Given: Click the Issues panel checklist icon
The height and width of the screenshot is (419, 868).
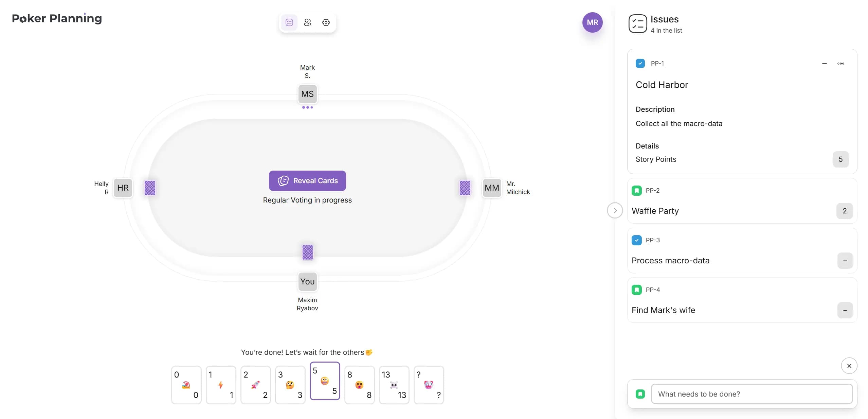Looking at the screenshot, I should 637,23.
